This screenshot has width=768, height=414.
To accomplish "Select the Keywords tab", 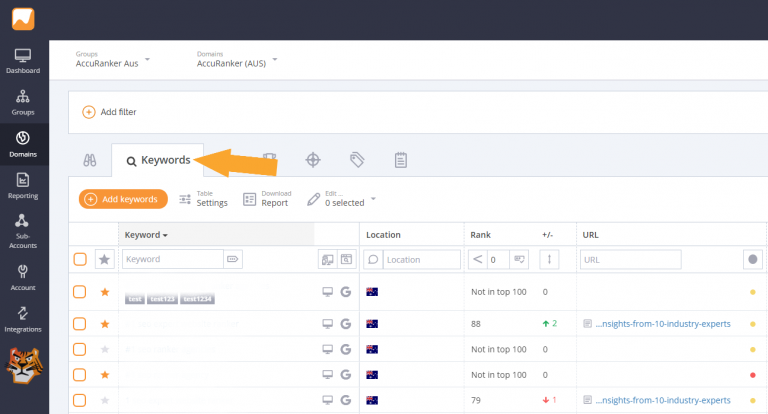I will point(158,160).
